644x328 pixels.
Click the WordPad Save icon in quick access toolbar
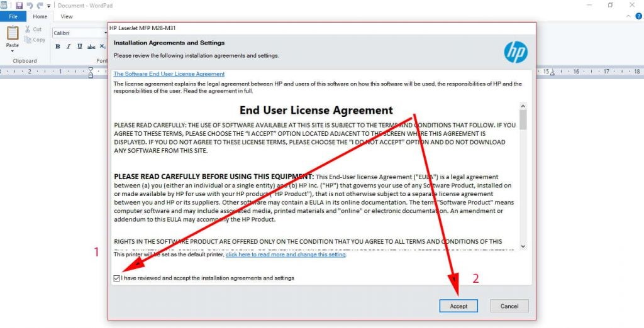coord(19,5)
